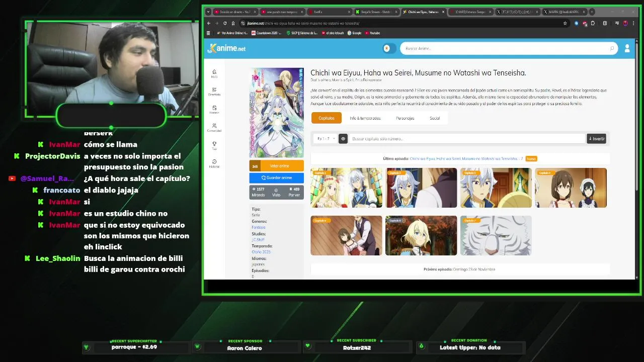Open the Último episodio link

pyautogui.click(x=466, y=159)
